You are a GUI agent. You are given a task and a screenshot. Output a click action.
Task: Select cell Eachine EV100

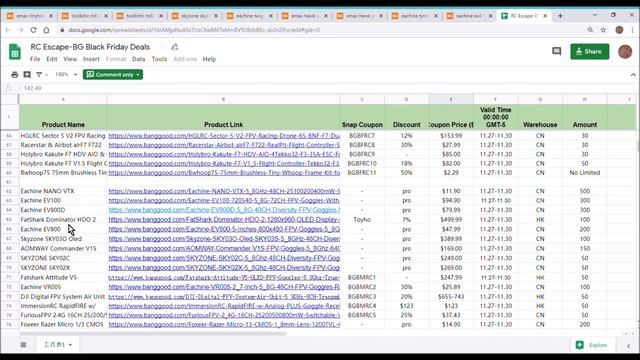point(63,200)
